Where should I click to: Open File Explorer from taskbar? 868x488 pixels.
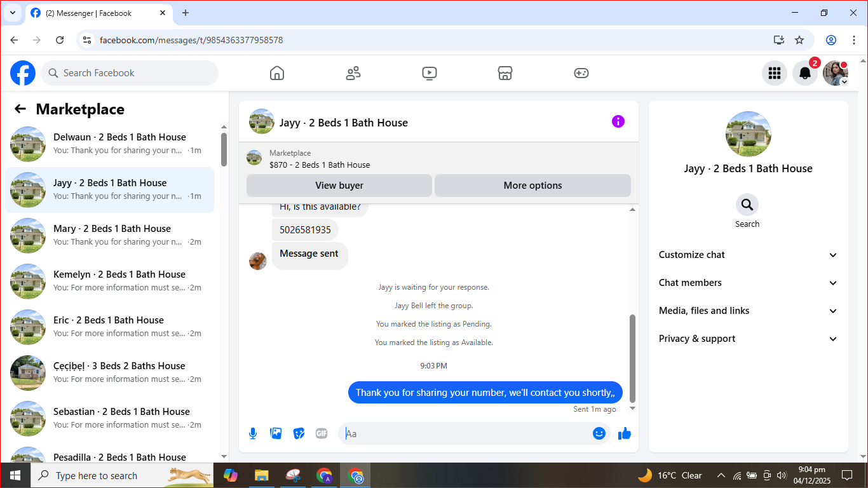coord(261,475)
